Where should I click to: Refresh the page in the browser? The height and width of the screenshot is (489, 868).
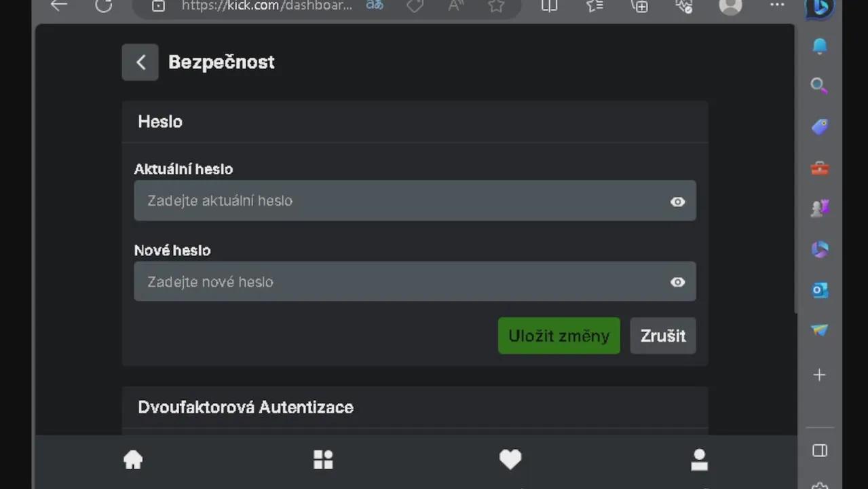103,6
